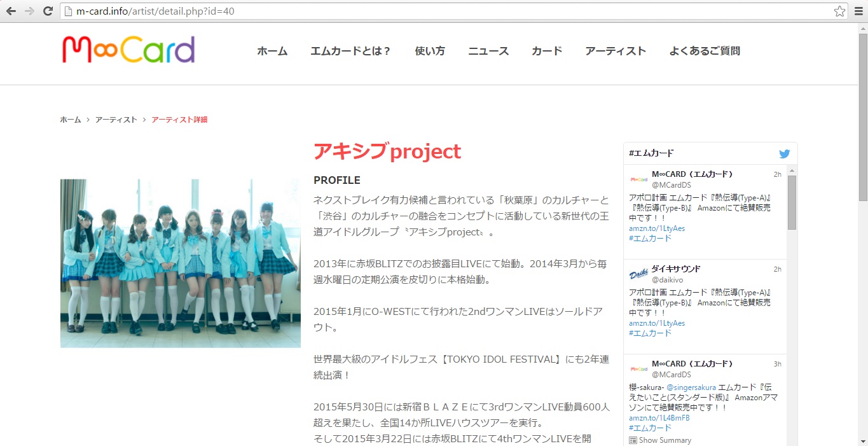Click the address bar URL field

pos(455,11)
